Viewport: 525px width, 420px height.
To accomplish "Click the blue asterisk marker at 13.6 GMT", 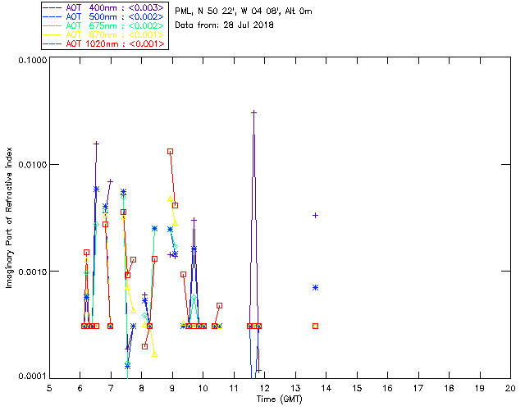I will click(x=315, y=287).
